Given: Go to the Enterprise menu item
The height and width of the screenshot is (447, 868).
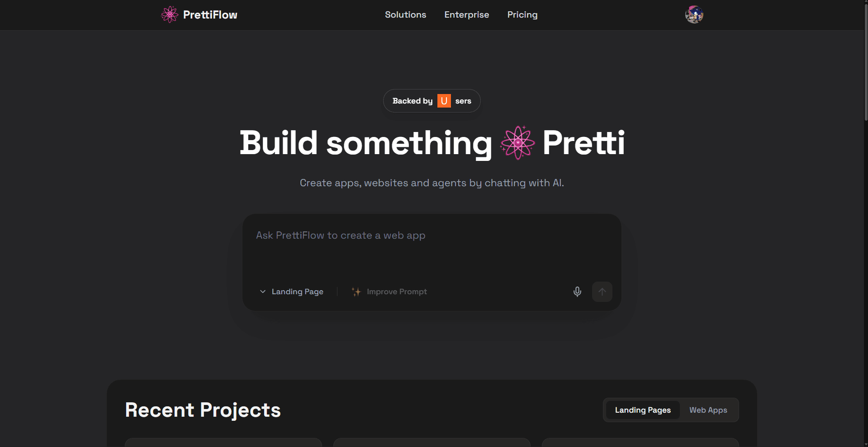Looking at the screenshot, I should click(466, 14).
